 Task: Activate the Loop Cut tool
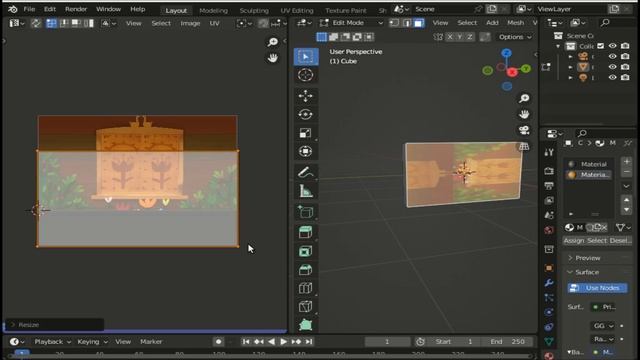(x=306, y=288)
